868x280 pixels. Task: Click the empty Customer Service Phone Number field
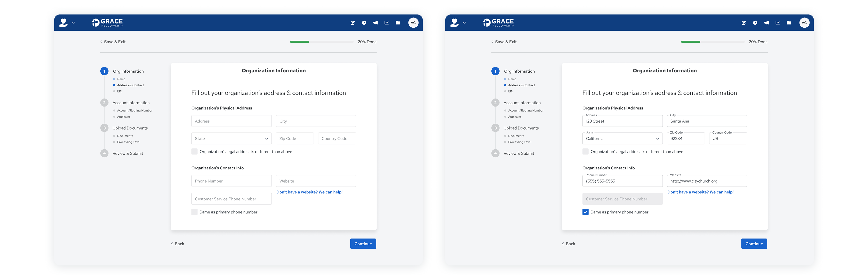coord(231,199)
